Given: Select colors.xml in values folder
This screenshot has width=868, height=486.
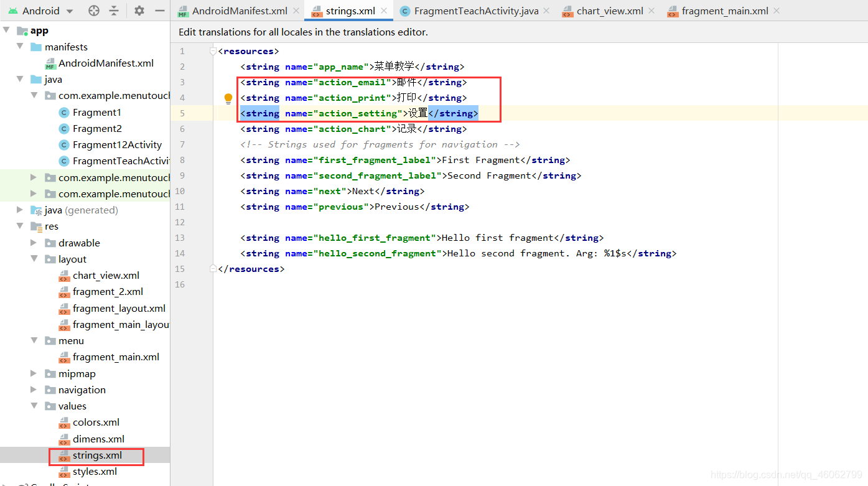Looking at the screenshot, I should pos(96,422).
